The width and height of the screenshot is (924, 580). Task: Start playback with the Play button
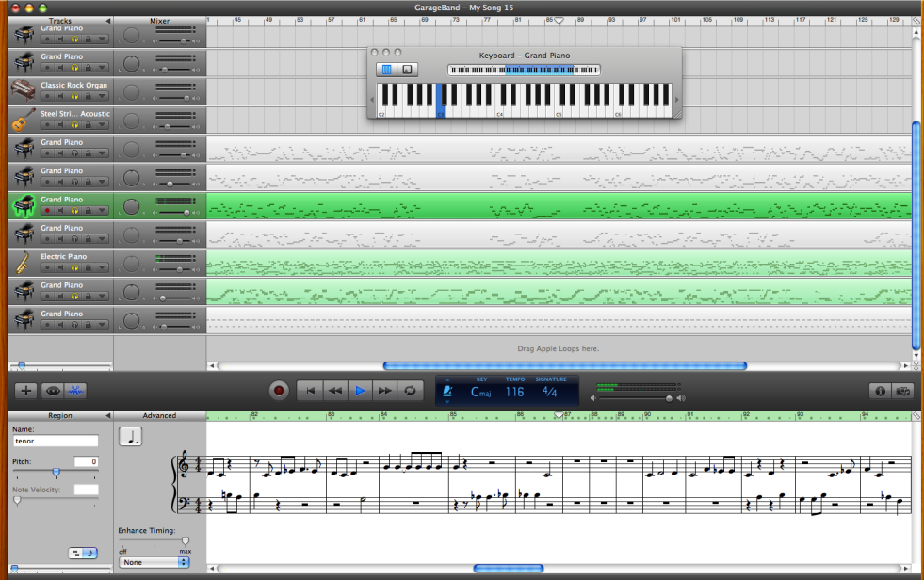point(360,390)
